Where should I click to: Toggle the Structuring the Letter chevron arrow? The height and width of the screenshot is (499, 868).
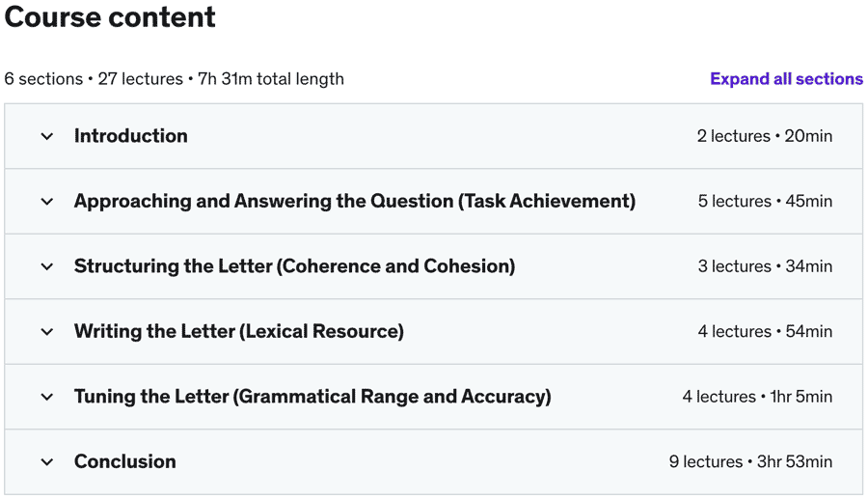(46, 266)
